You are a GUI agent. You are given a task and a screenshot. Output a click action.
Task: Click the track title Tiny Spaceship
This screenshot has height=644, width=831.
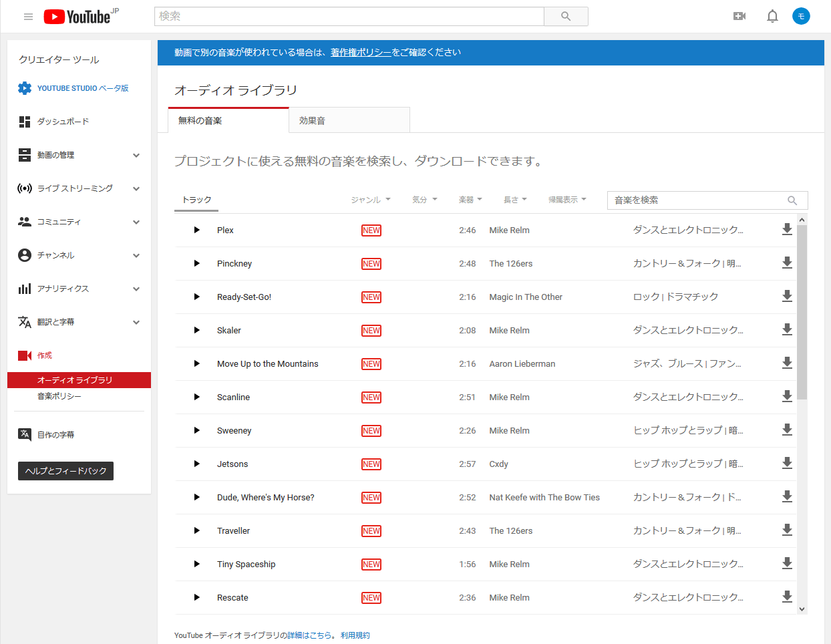(246, 564)
